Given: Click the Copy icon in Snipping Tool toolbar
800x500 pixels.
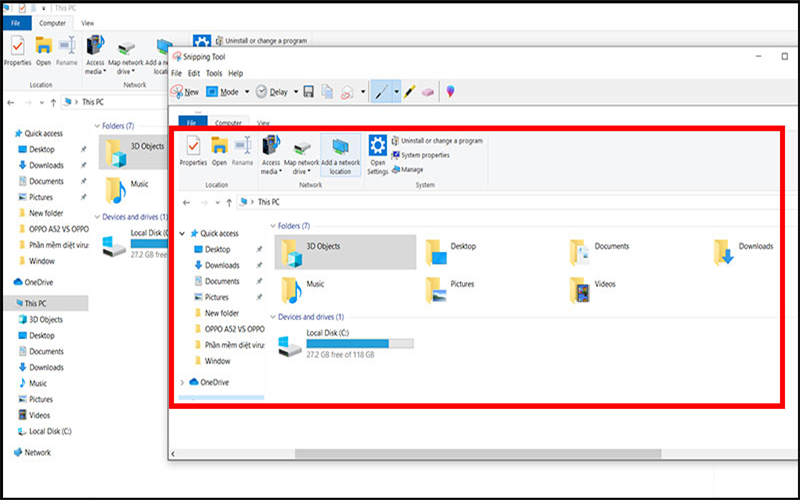Looking at the screenshot, I should point(327,92).
